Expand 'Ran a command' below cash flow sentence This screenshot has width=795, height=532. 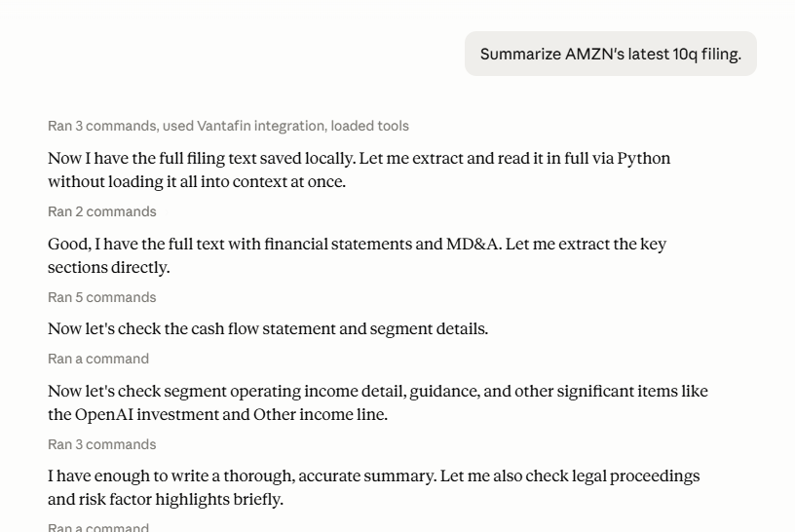pyautogui.click(x=98, y=359)
